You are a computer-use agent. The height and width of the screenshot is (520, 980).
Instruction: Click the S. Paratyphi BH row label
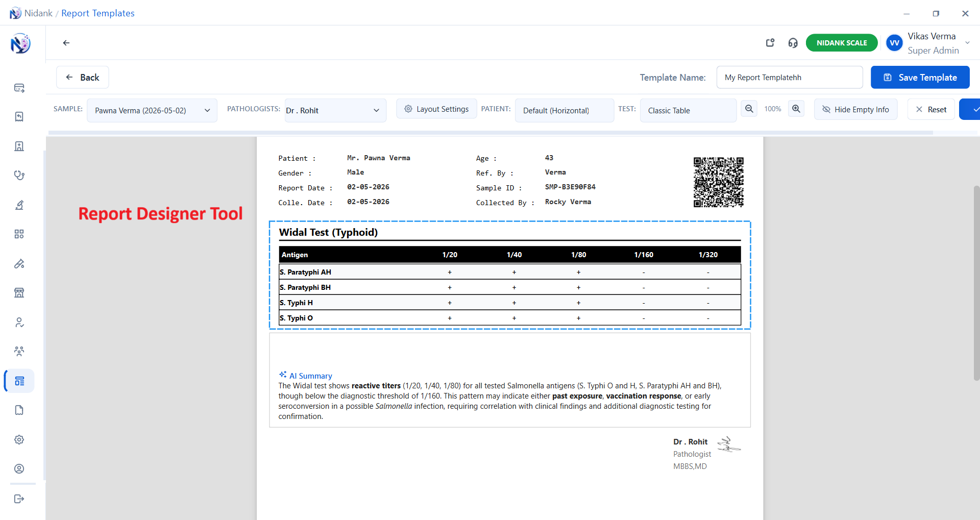[x=305, y=288]
